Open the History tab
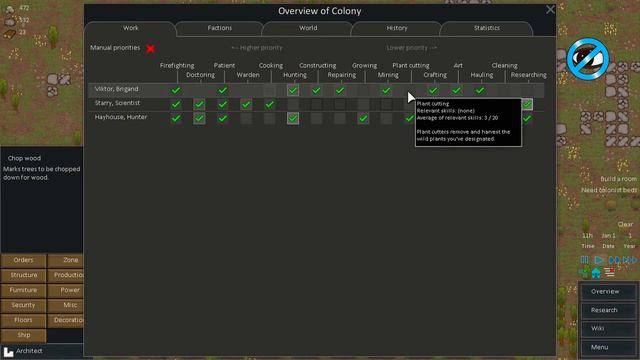Screen dimensions: 640x360 click(x=397, y=29)
